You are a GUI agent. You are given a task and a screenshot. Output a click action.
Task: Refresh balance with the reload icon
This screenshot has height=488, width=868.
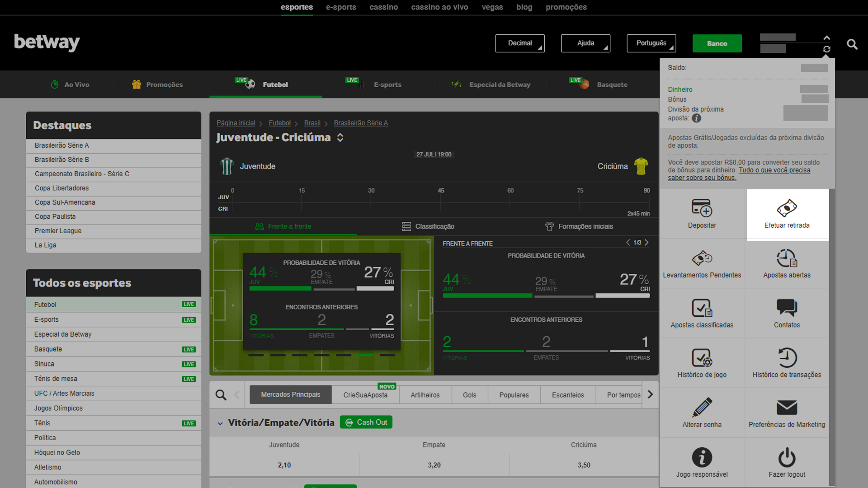[826, 49]
